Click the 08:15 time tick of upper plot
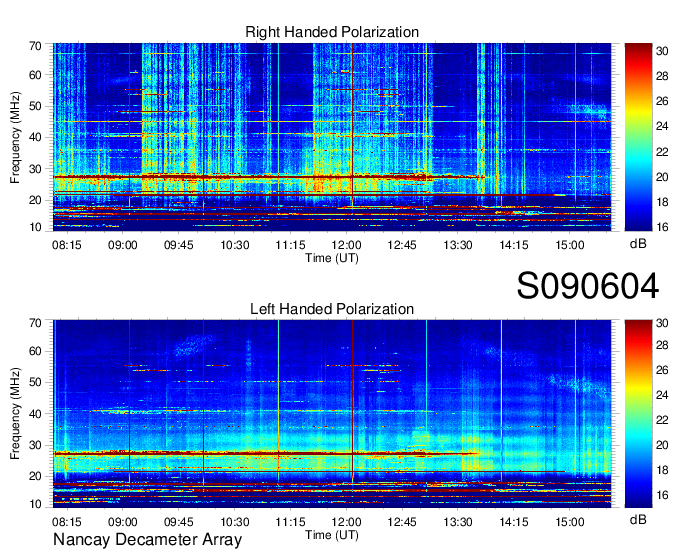The height and width of the screenshot is (552, 680). 67,245
